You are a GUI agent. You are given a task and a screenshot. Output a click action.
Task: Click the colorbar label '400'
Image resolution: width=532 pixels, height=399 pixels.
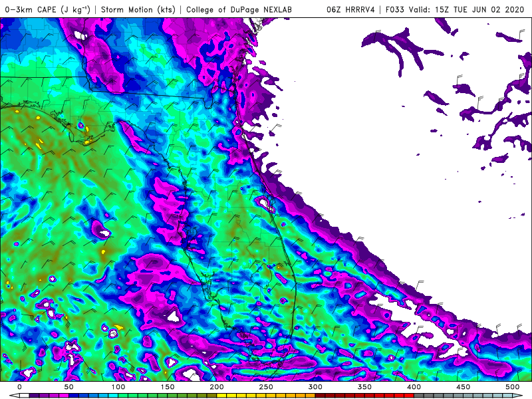tap(414, 387)
